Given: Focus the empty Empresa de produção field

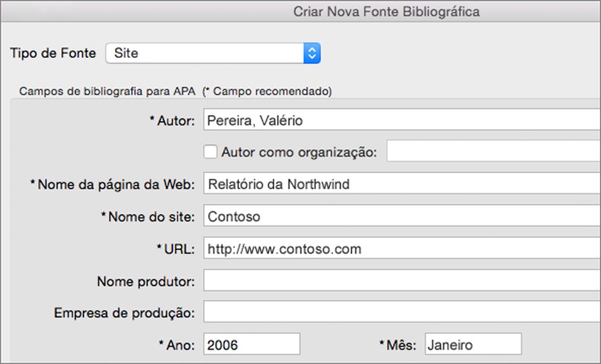Looking at the screenshot, I should coord(402,313).
